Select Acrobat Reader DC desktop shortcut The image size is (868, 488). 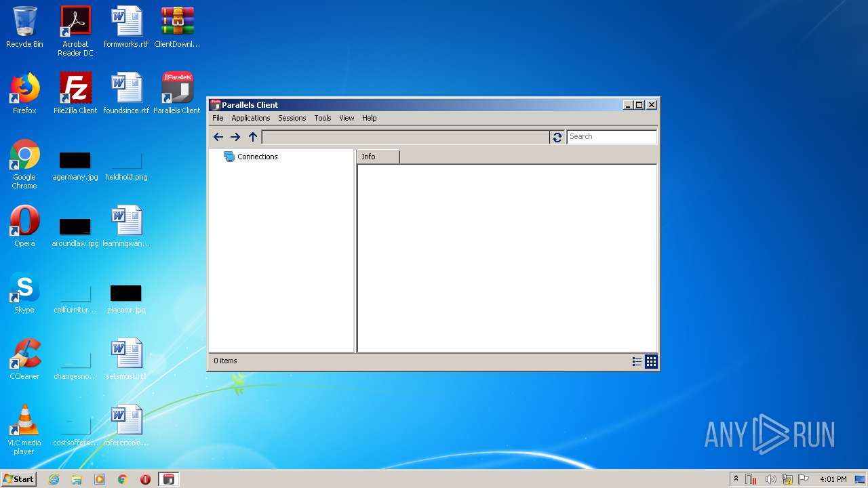[75, 31]
